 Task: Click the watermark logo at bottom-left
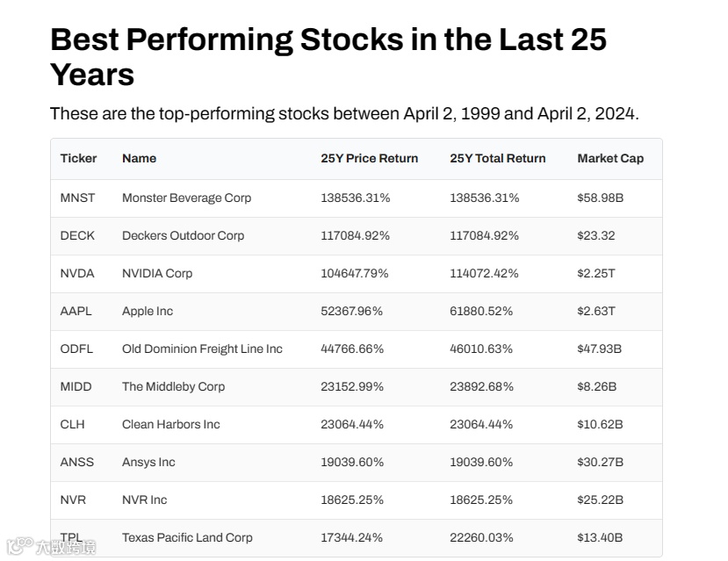[50, 547]
